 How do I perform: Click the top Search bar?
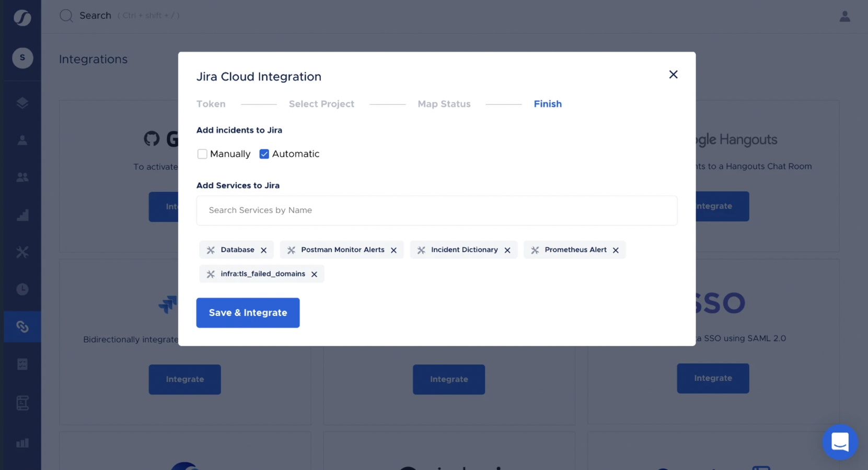pyautogui.click(x=119, y=16)
